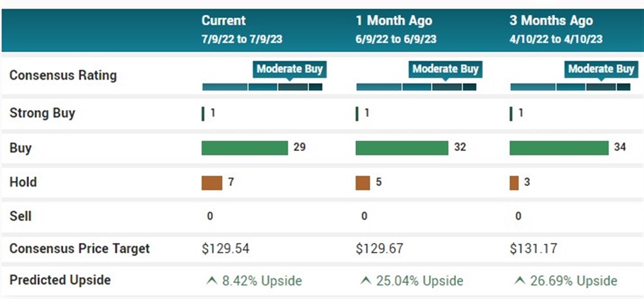Select the Current column header
Image resolution: width=644 pixels, height=299 pixels.
(223, 21)
